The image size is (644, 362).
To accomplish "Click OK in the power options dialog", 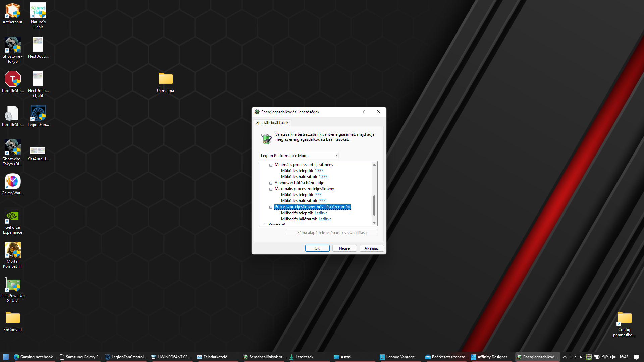I will click(317, 248).
